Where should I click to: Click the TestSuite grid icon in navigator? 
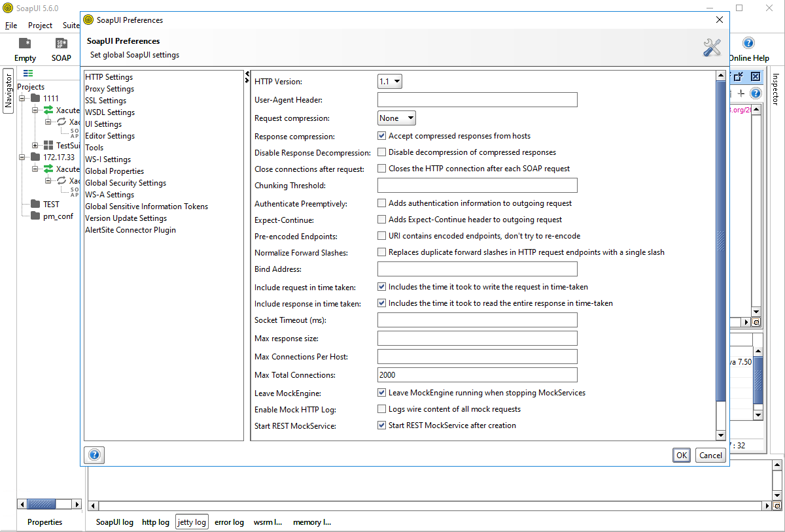[48, 145]
